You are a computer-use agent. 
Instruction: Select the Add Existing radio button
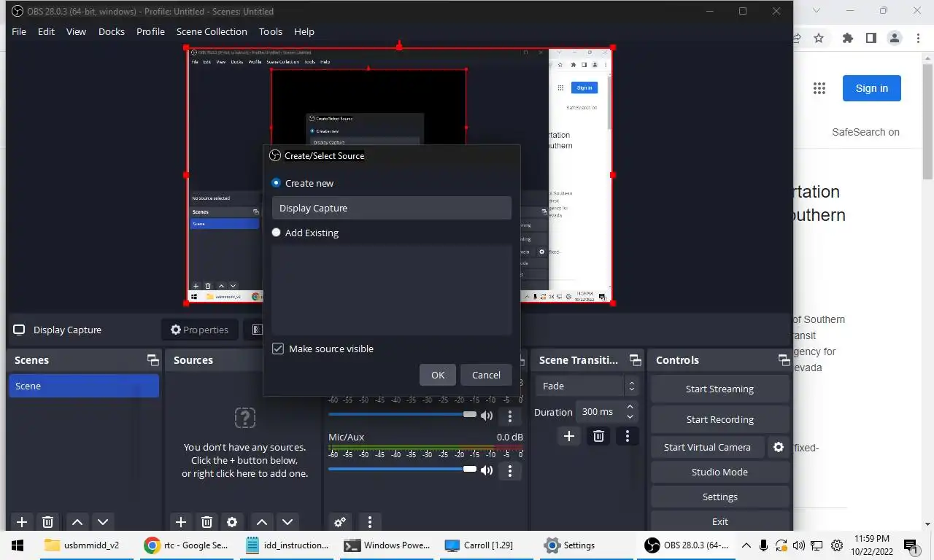click(276, 233)
